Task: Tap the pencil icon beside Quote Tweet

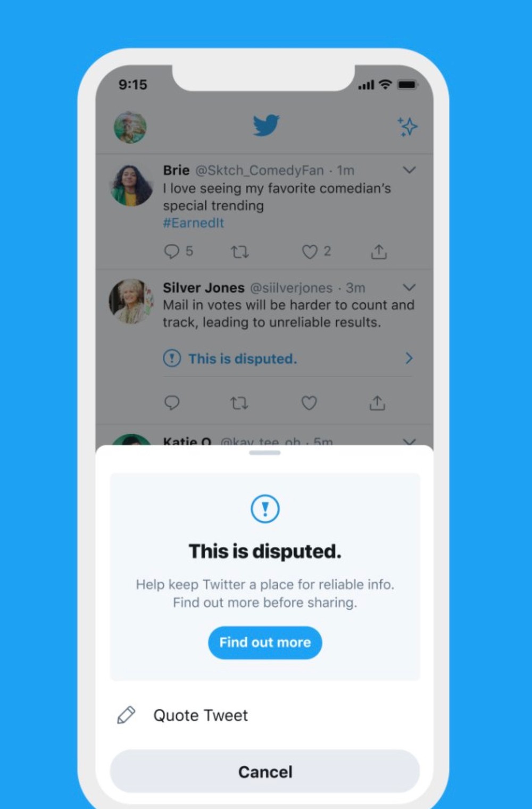Action: [x=126, y=715]
